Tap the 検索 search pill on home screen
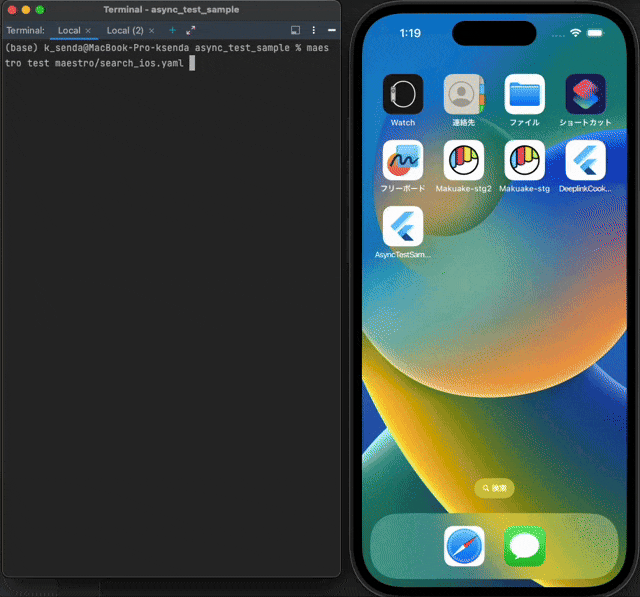Screen dimensions: 640x597 click(x=494, y=488)
